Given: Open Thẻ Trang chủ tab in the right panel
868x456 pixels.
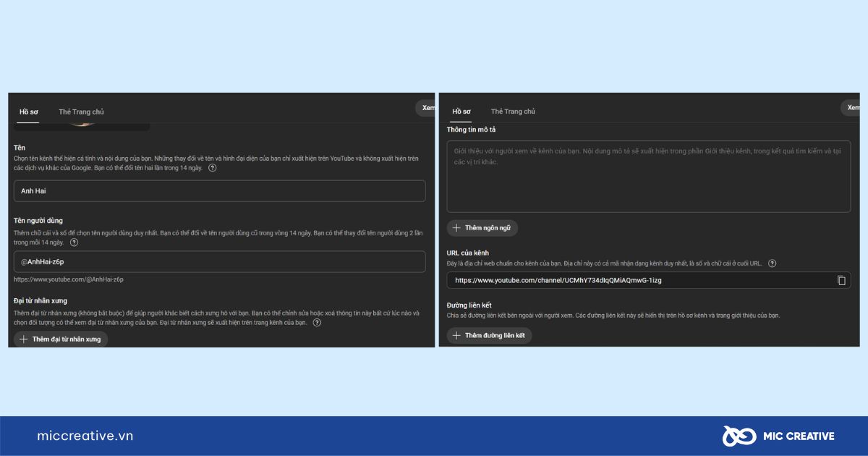Looking at the screenshot, I should click(513, 111).
